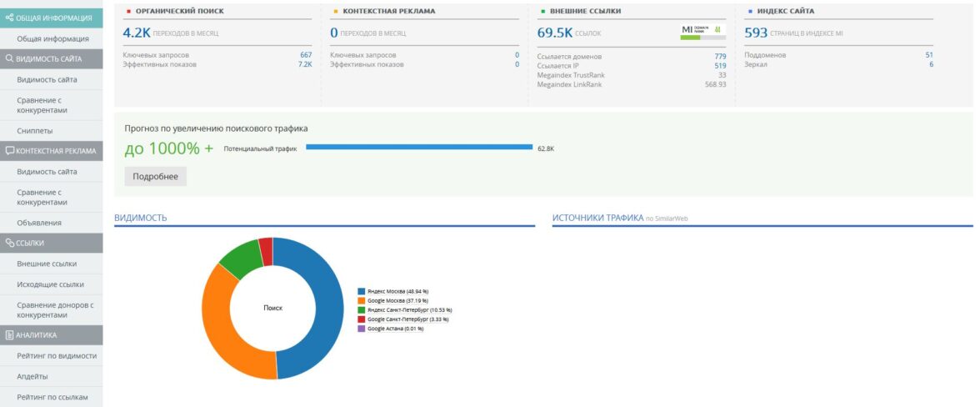Screen dimensions: 980x407
Task: Click the orange Google Москва legend square
Action: point(361,300)
